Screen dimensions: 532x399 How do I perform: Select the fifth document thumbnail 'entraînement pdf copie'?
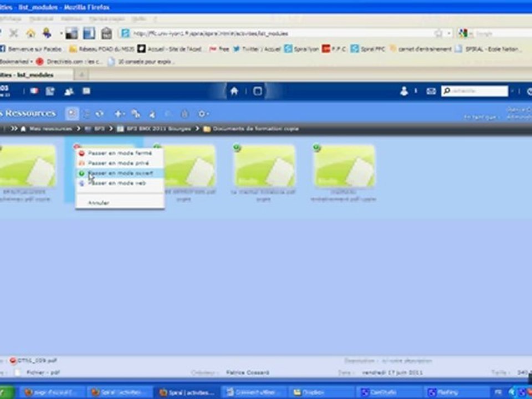[345, 166]
